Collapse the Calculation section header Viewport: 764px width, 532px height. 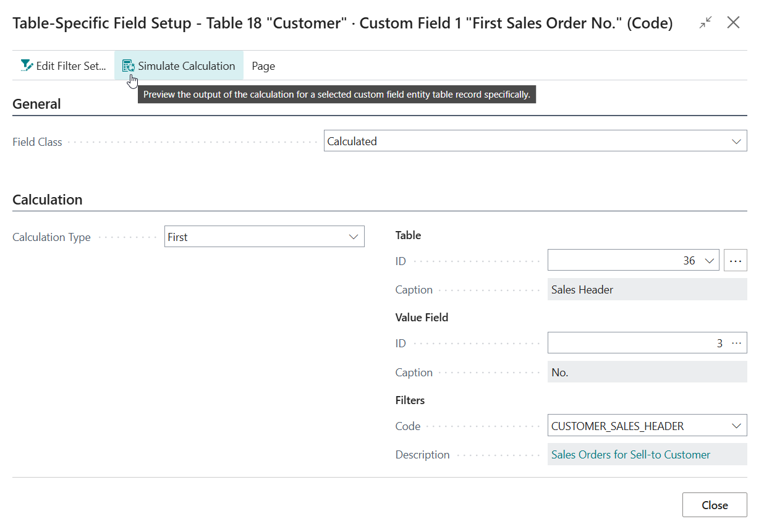[48, 200]
